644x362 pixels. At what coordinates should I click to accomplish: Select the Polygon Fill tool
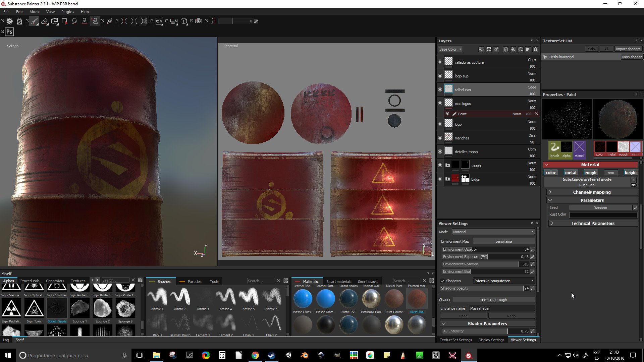click(64, 21)
